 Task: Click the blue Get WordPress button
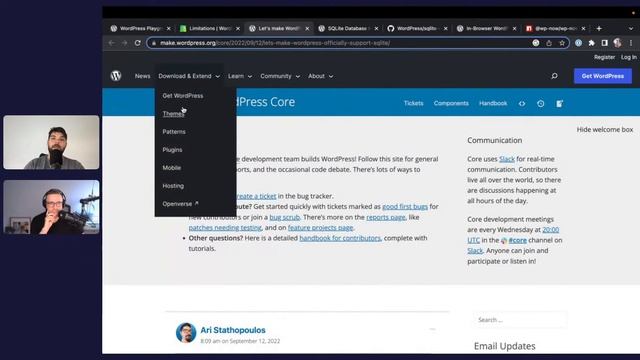(x=602, y=76)
